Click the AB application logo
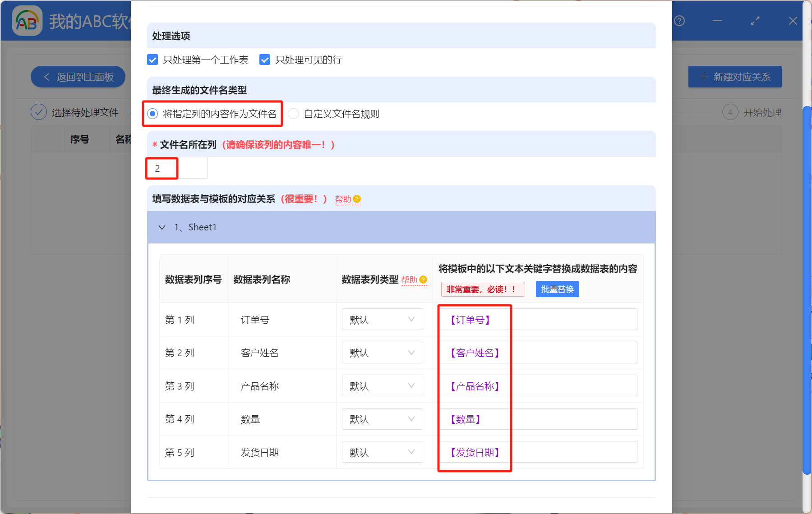 (27, 20)
